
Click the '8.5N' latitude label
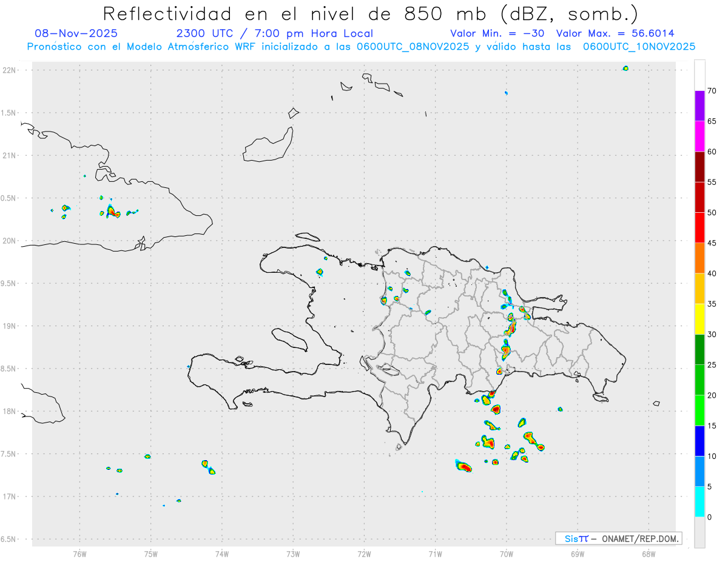9,369
